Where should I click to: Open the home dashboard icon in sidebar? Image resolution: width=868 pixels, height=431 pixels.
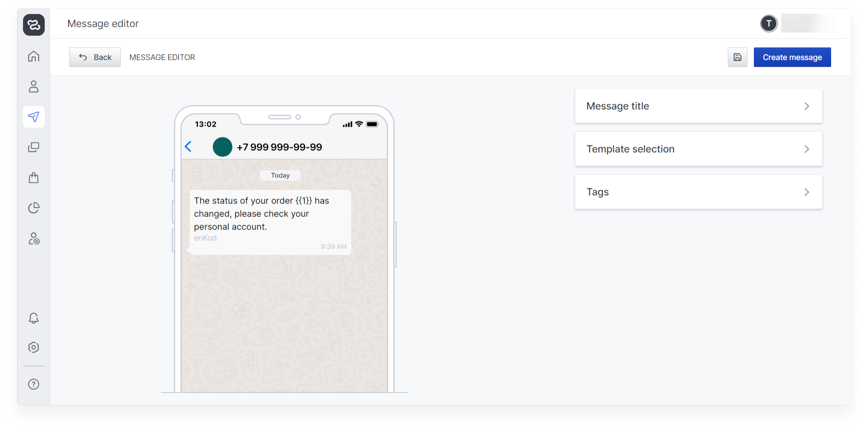coord(33,56)
